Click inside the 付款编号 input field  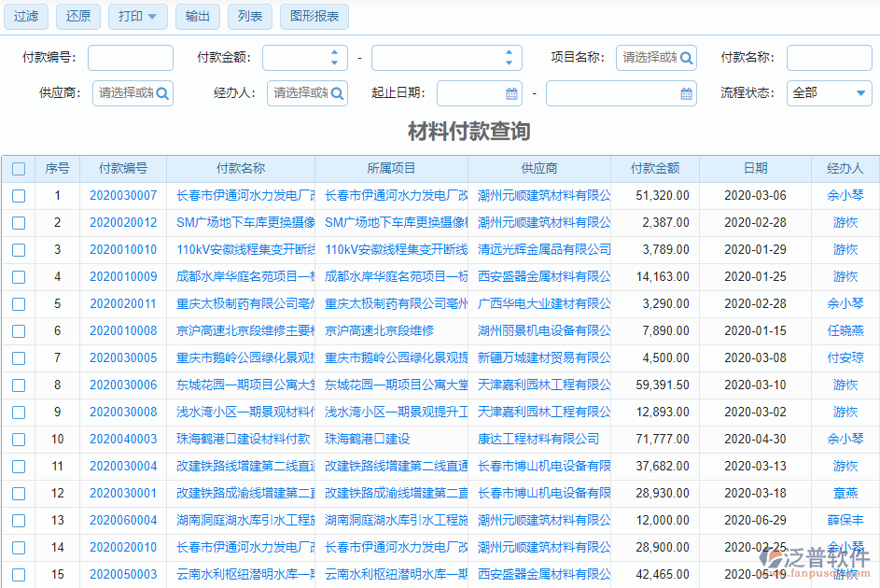[130, 57]
